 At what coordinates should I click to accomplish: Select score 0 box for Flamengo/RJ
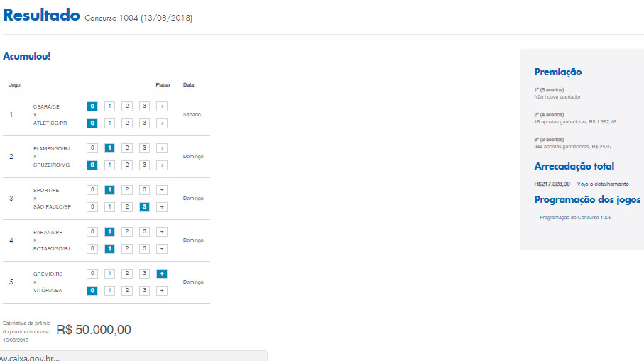(92, 148)
